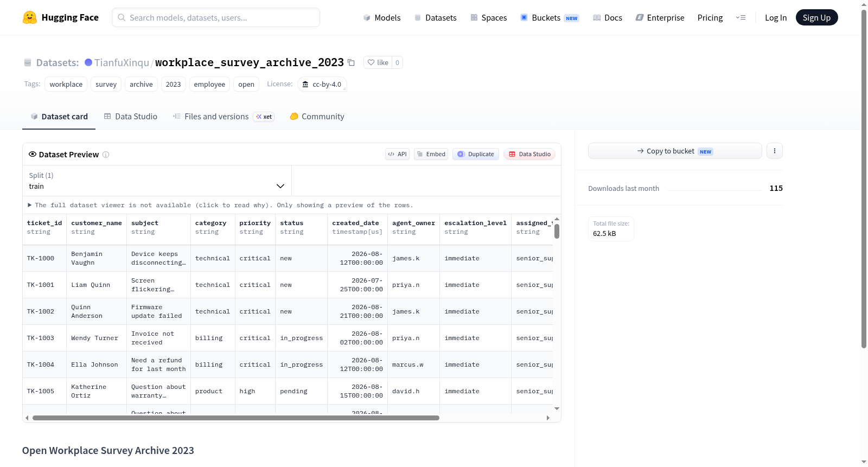Open Docs in the top navigation
Image resolution: width=868 pixels, height=467 pixels.
click(608, 17)
